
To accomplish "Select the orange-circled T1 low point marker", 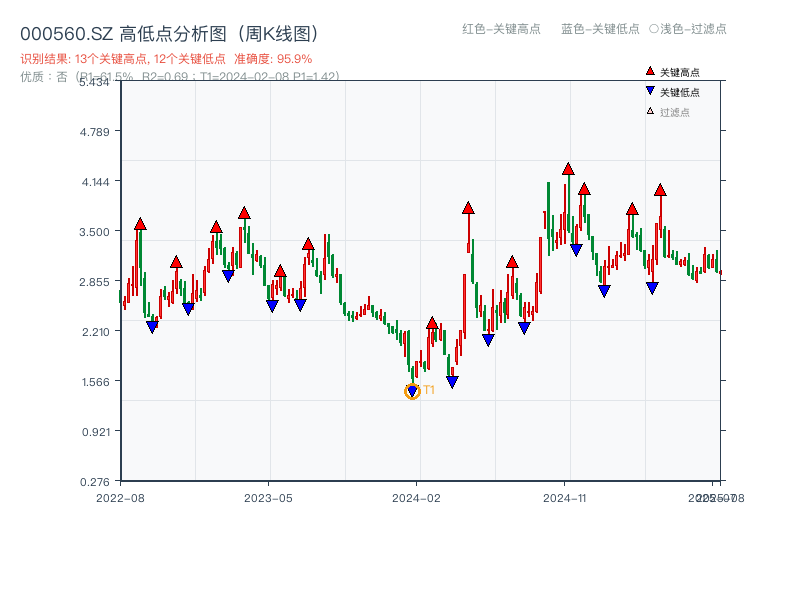I will click(x=412, y=391).
